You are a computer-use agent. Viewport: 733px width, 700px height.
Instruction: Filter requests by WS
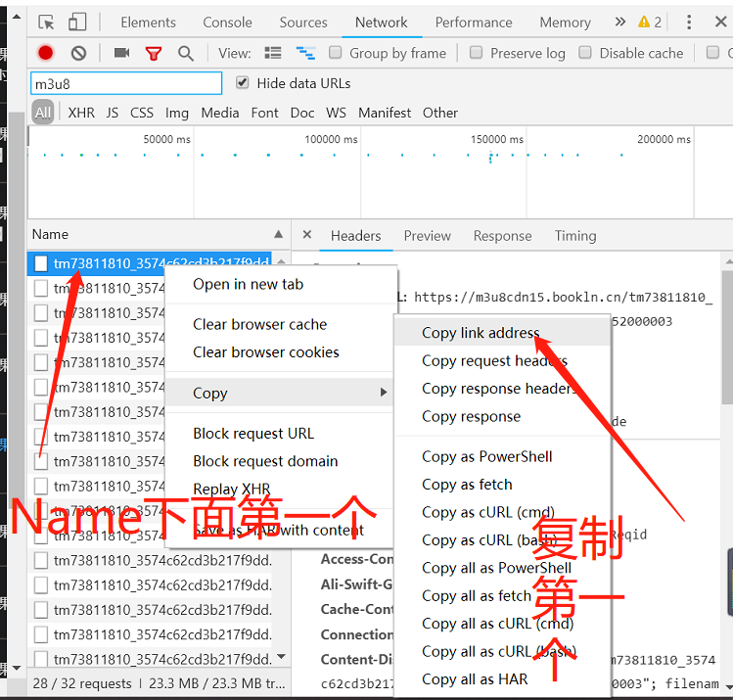click(336, 113)
